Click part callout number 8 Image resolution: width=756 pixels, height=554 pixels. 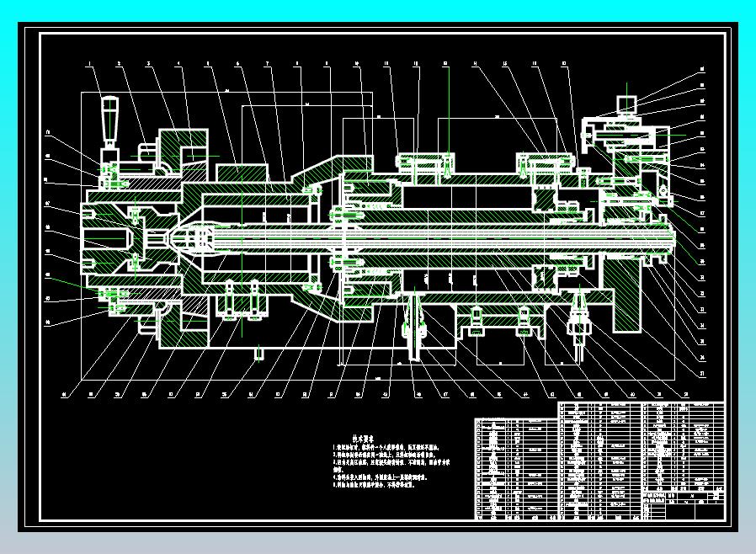[297, 64]
